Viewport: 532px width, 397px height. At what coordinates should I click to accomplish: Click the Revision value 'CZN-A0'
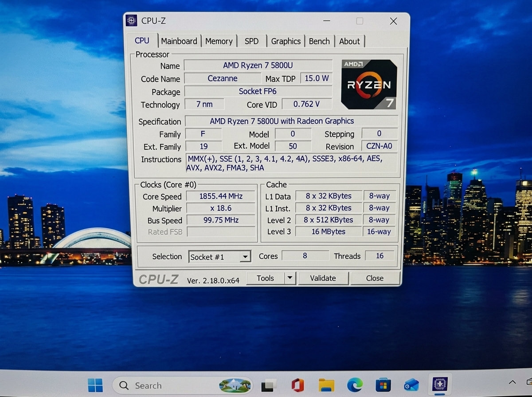(x=379, y=146)
